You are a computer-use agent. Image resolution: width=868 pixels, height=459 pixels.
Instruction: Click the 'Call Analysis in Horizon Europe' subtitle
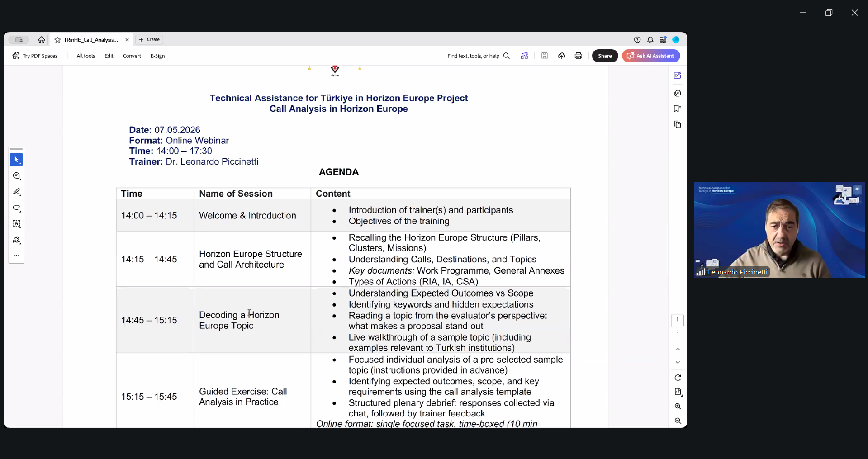click(339, 109)
